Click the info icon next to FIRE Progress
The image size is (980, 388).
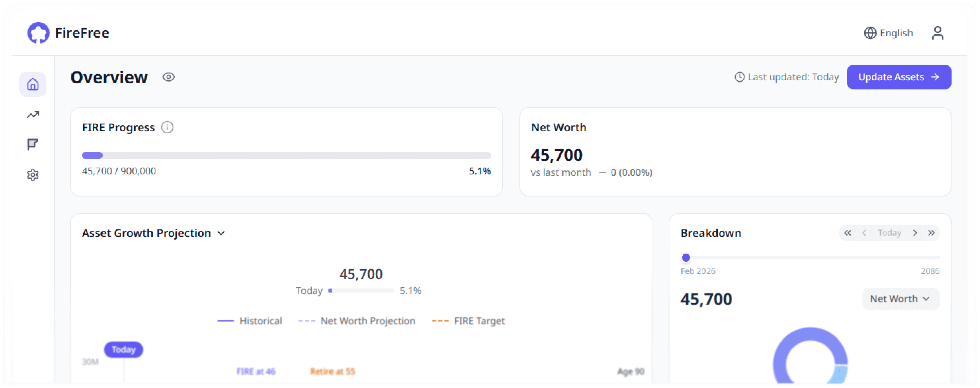[167, 127]
